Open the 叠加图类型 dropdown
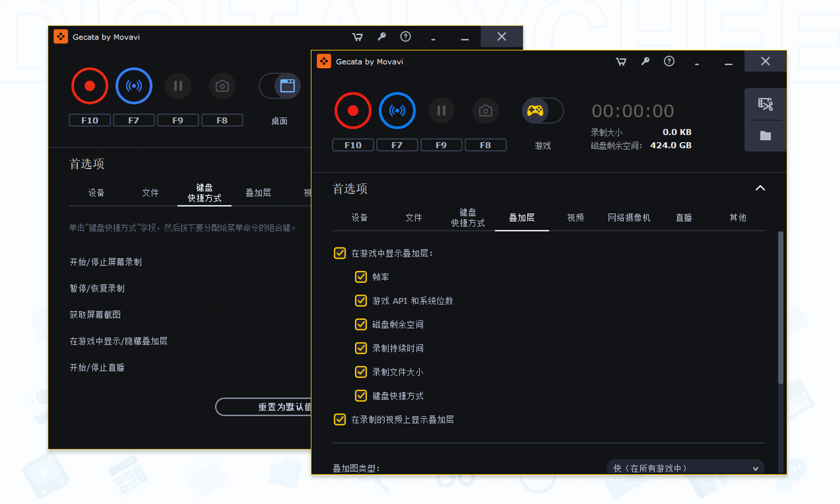 coord(685,468)
